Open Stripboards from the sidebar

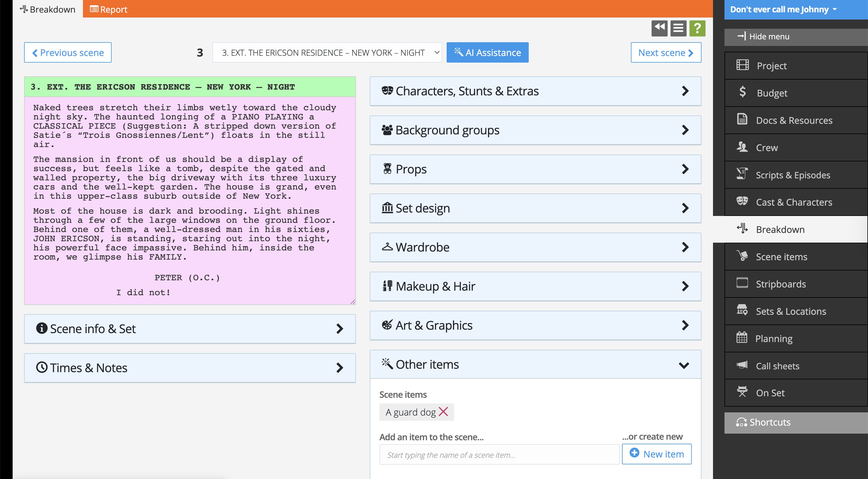pos(780,284)
